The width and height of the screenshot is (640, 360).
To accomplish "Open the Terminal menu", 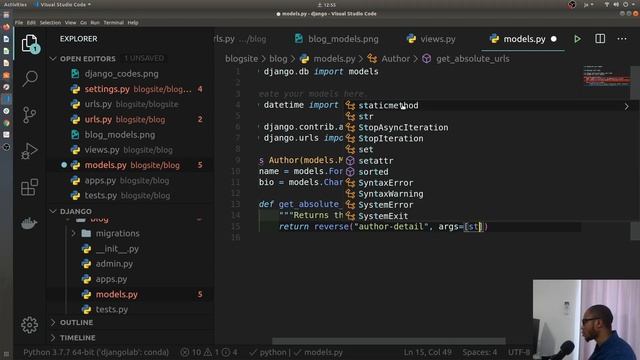I will click(113, 22).
